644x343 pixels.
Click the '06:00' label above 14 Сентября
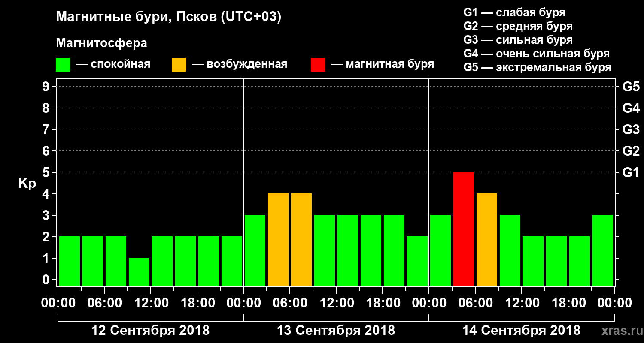pyautogui.click(x=475, y=303)
